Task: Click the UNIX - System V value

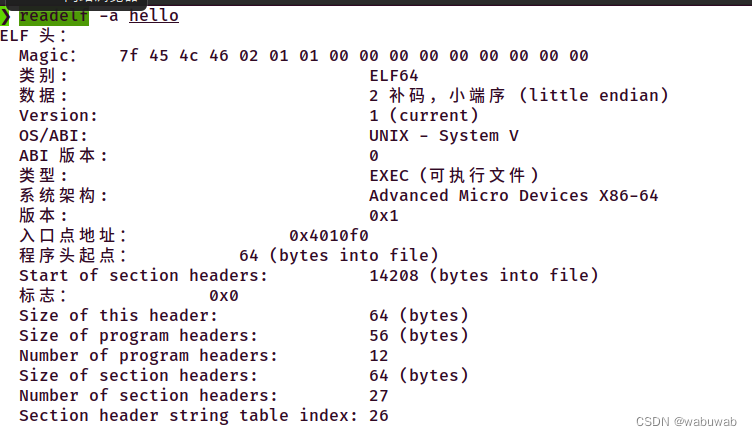Action: [444, 136]
